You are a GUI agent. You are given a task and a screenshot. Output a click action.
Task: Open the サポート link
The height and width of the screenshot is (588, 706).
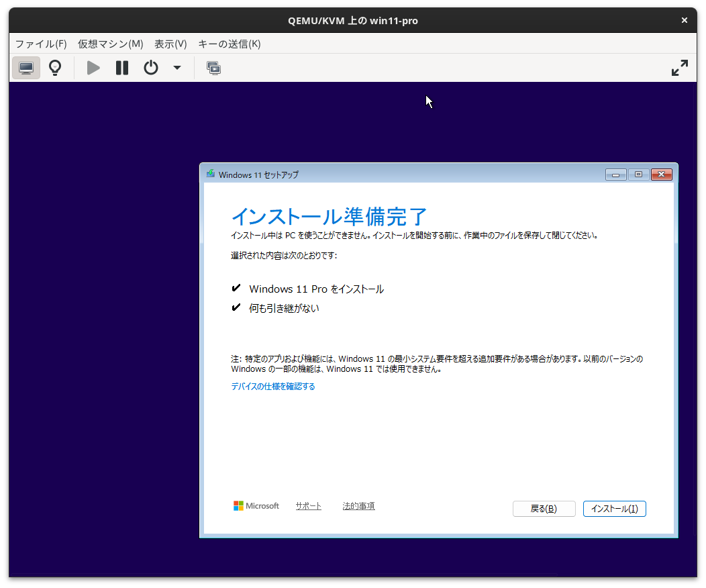click(308, 505)
